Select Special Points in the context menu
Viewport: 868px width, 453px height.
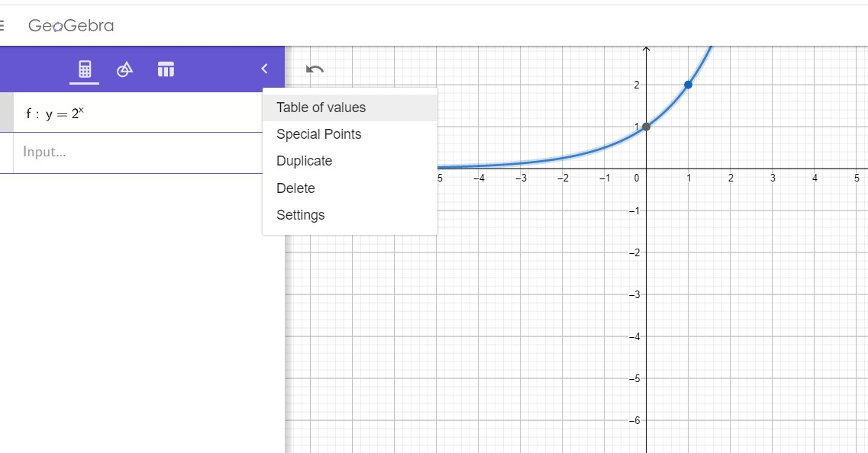tap(319, 134)
